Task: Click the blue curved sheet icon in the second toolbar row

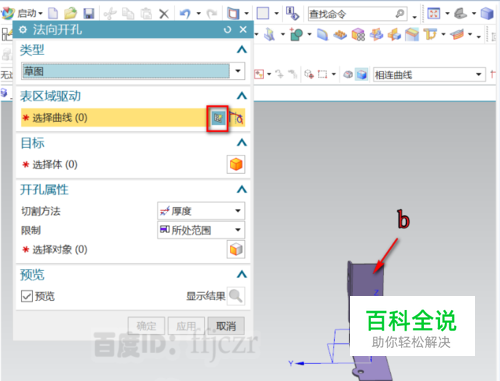Action: pos(322,34)
